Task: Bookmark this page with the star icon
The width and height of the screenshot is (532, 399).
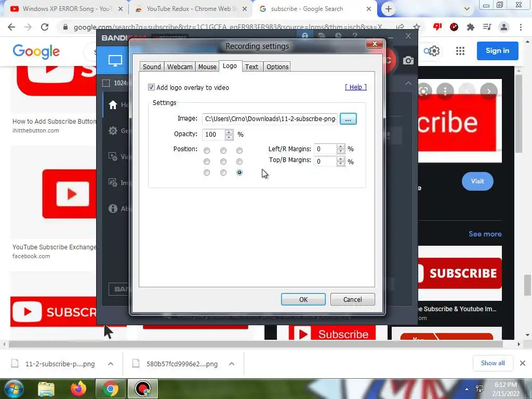Action: coord(417,27)
